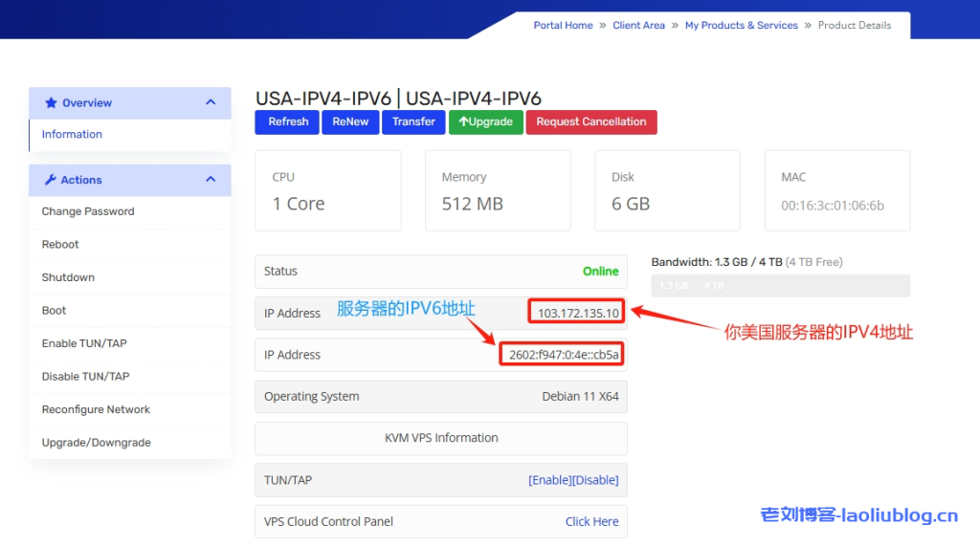Select the IPv4 address 103.172.135.10
This screenshot has width=980, height=547.
[578, 314]
